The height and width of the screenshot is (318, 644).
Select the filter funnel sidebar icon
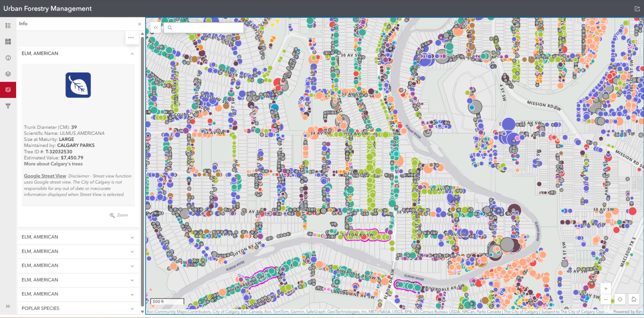(8, 106)
